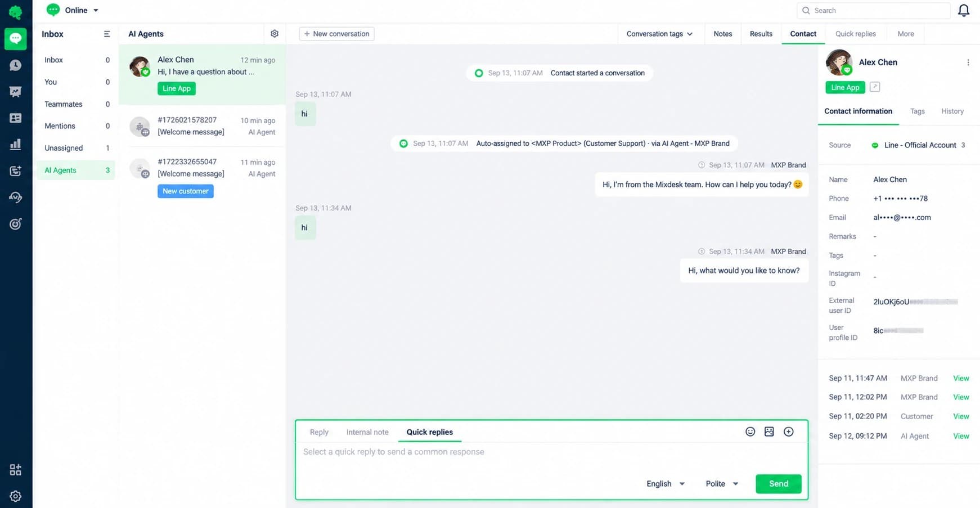This screenshot has width=980, height=508.
Task: View the Sep 12, 09:12 PM conversation
Action: (961, 436)
